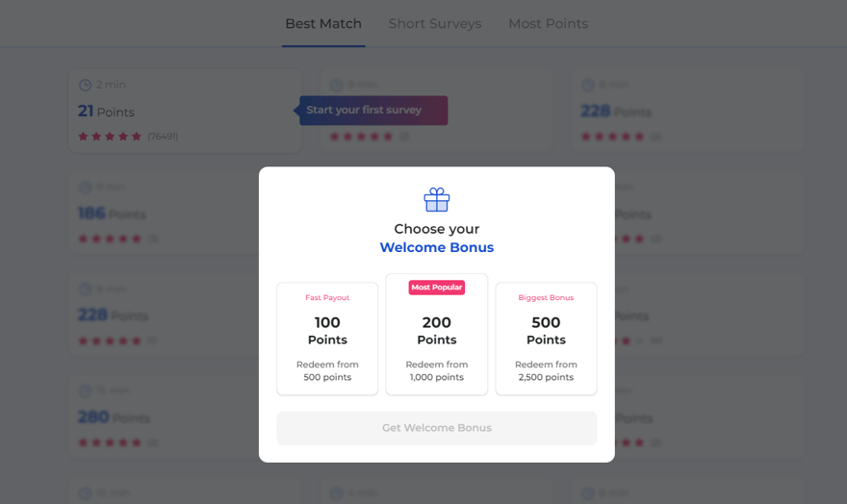Select the 100 Points Fast Payout option
This screenshot has height=504, width=847.
point(327,339)
